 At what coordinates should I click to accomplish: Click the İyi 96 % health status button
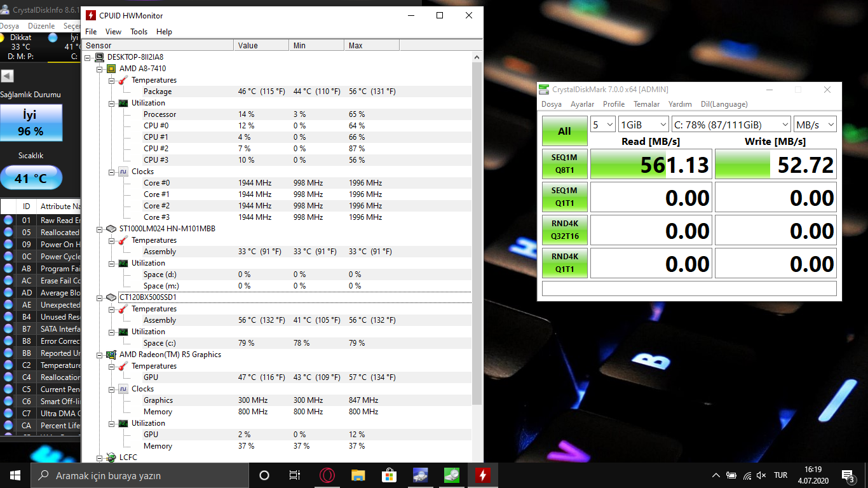pyautogui.click(x=31, y=123)
